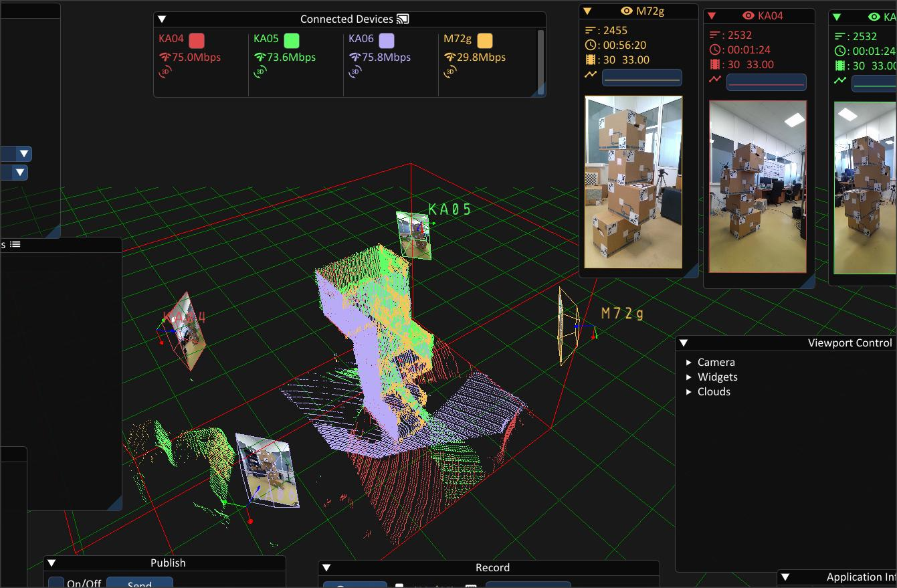Image resolution: width=897 pixels, height=588 pixels.
Task: Click the Send button in Publish
Action: point(140,583)
